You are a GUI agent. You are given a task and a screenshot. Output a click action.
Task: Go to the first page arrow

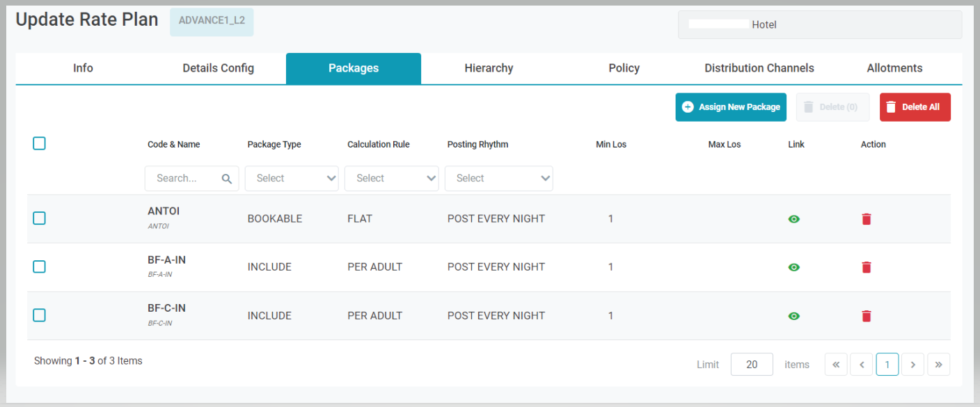tap(836, 365)
